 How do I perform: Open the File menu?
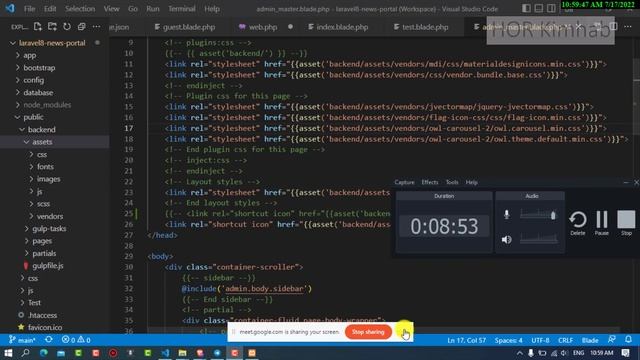tap(29, 9)
